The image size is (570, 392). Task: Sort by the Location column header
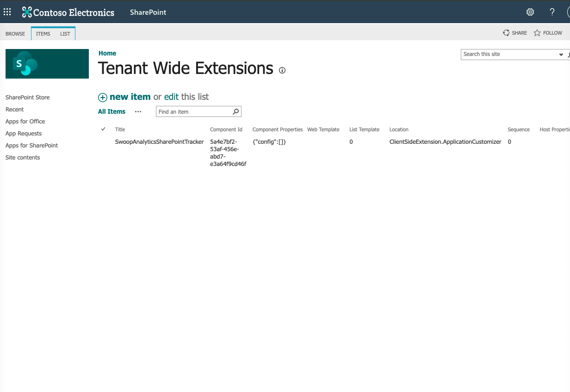(x=399, y=129)
